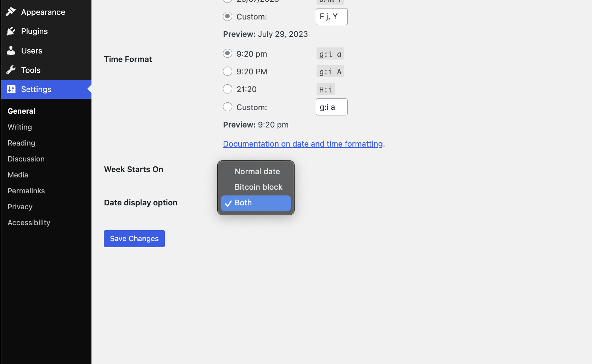Select the Custom date format radio
Screen dimensions: 592x364
pos(228,16)
